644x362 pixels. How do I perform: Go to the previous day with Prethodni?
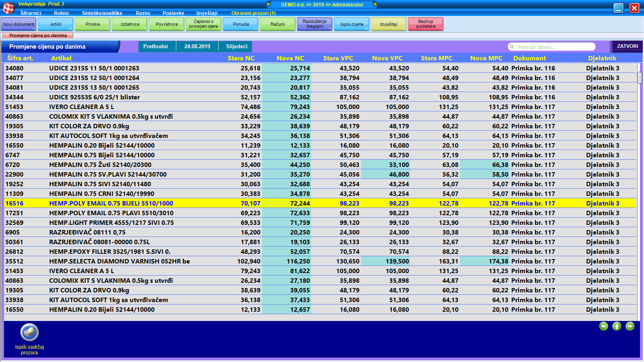(155, 47)
